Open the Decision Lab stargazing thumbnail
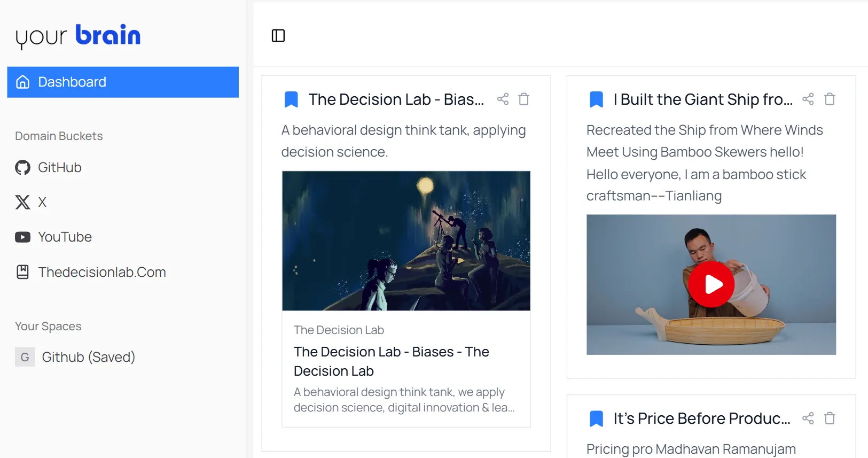The image size is (868, 458). click(x=406, y=240)
